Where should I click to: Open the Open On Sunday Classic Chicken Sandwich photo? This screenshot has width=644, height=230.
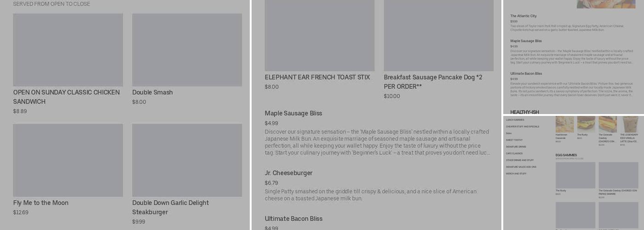(68, 50)
